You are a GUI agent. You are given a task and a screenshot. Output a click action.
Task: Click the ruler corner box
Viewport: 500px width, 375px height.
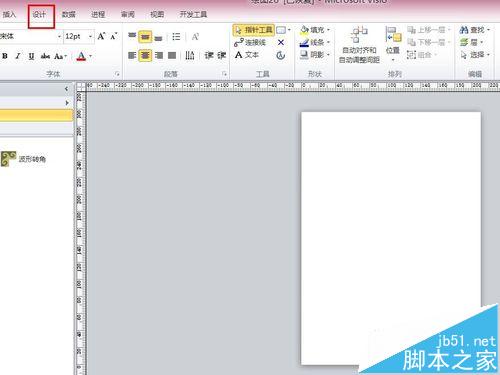pos(80,86)
